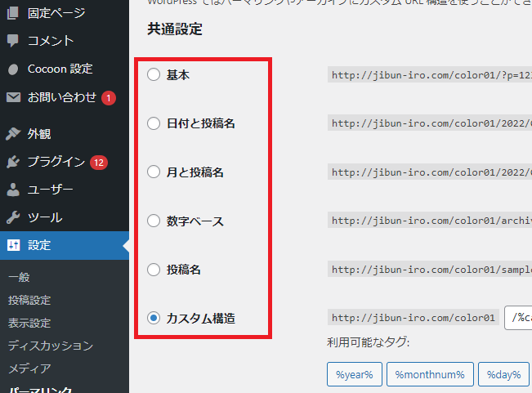
Task: Click the 月と投稿名 example URL
Action: tap(430, 172)
